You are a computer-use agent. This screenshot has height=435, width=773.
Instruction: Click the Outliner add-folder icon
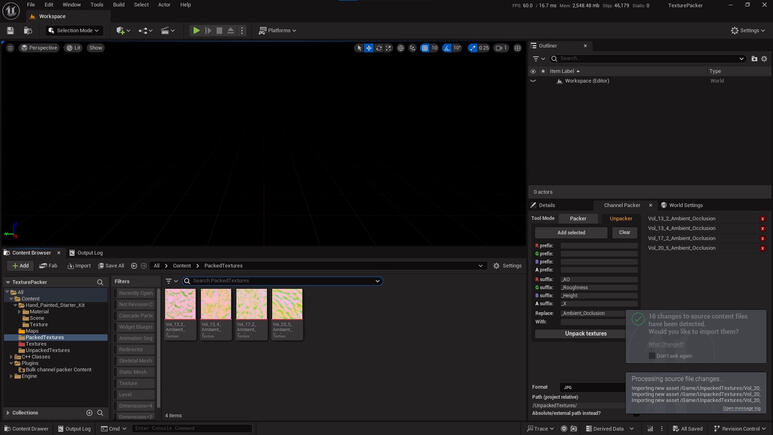pos(754,59)
